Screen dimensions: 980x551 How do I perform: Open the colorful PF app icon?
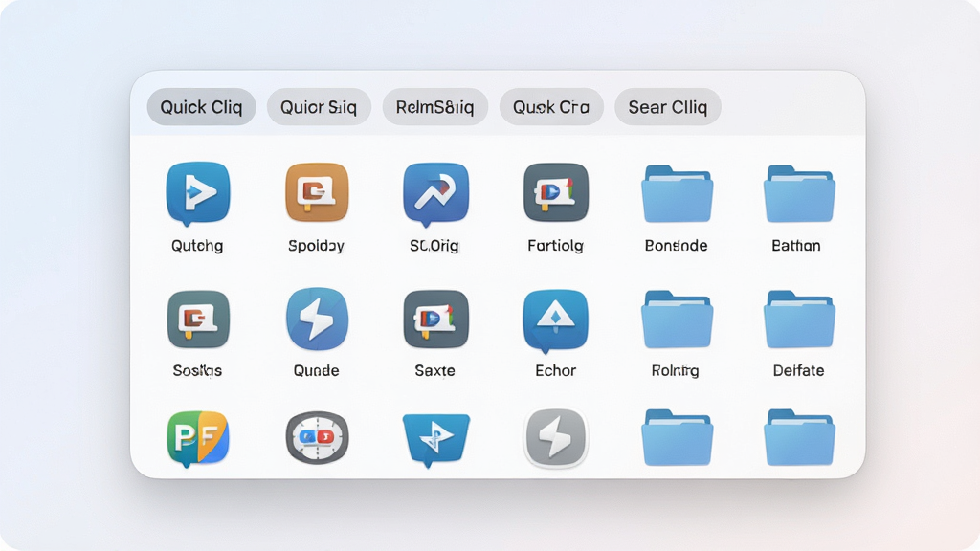point(197,439)
